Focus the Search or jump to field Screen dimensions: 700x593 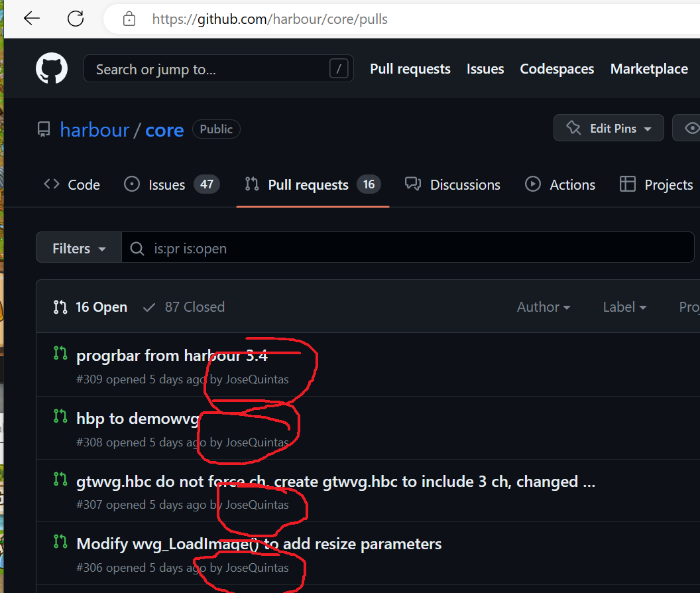[x=218, y=69]
